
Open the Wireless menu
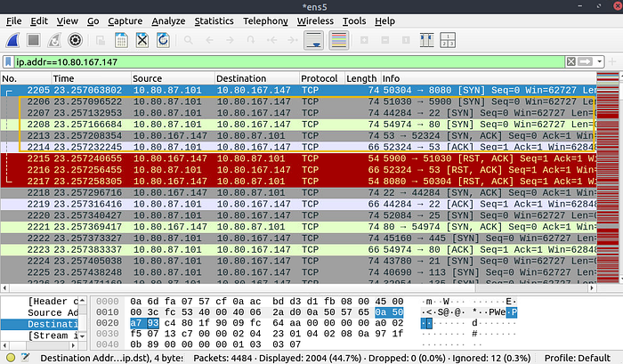[315, 21]
